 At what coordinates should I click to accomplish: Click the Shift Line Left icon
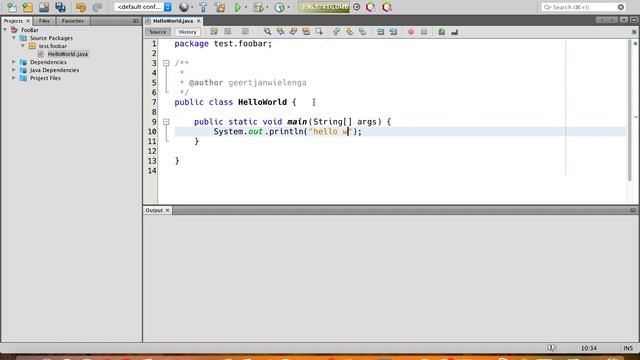pyautogui.click(x=380, y=32)
